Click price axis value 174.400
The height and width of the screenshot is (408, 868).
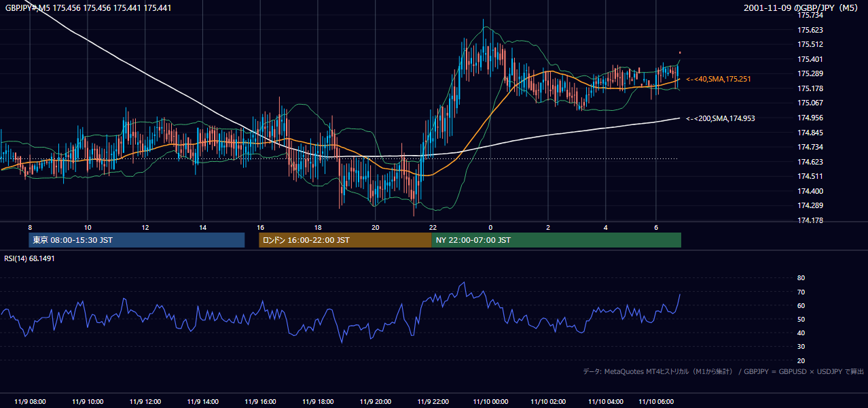[810, 191]
